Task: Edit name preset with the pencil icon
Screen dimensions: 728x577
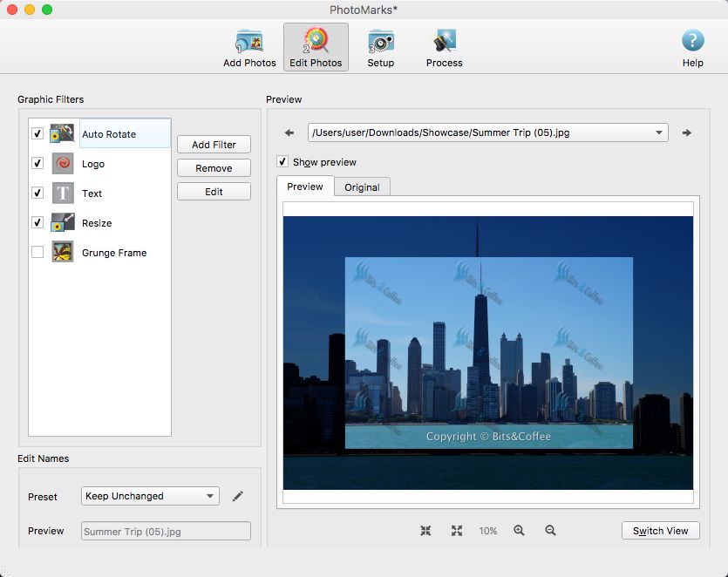Action: pos(238,496)
